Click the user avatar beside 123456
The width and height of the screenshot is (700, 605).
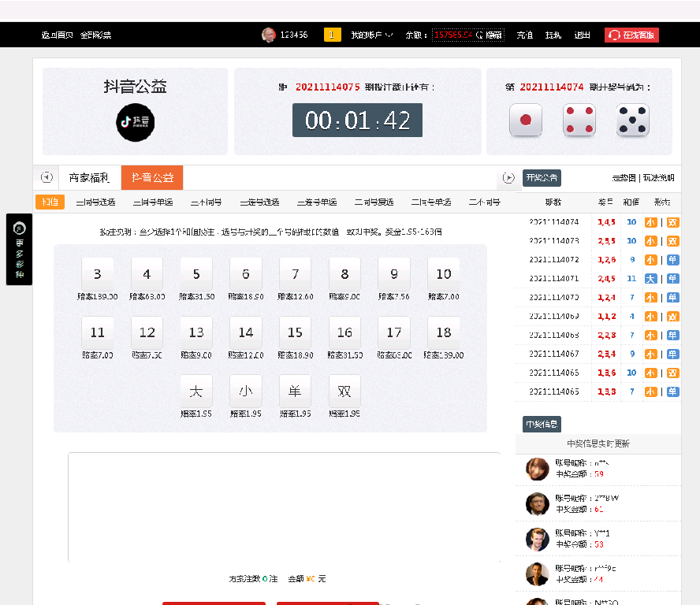tap(270, 35)
